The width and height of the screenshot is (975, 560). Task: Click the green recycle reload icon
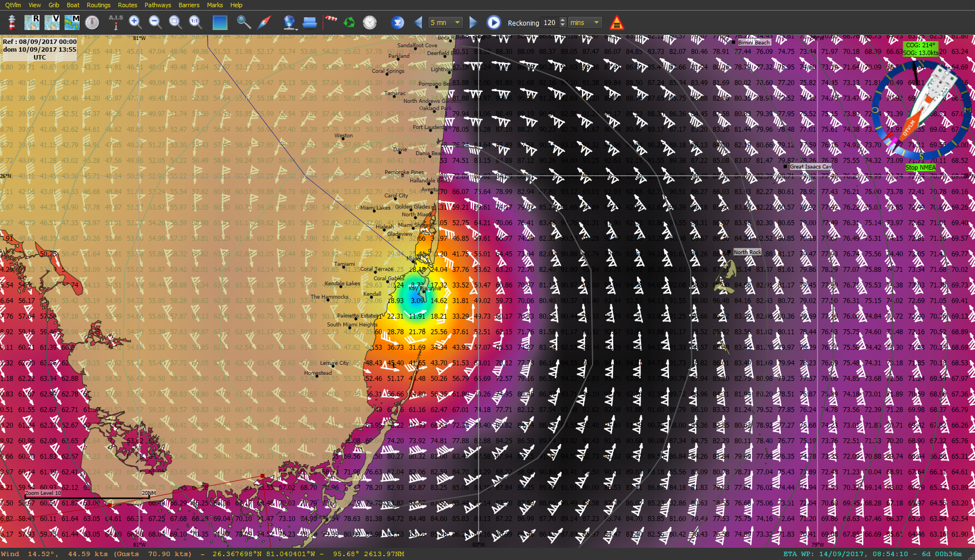coord(349,22)
